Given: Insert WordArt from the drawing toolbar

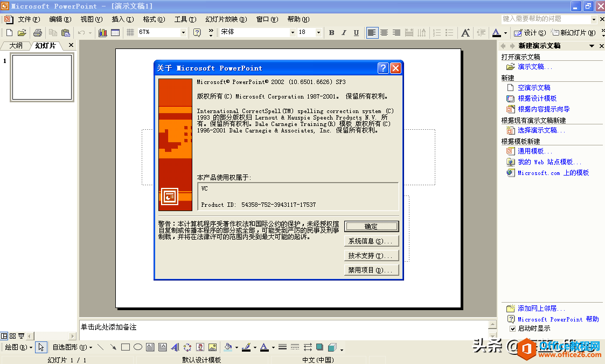Looking at the screenshot, I should (175, 347).
